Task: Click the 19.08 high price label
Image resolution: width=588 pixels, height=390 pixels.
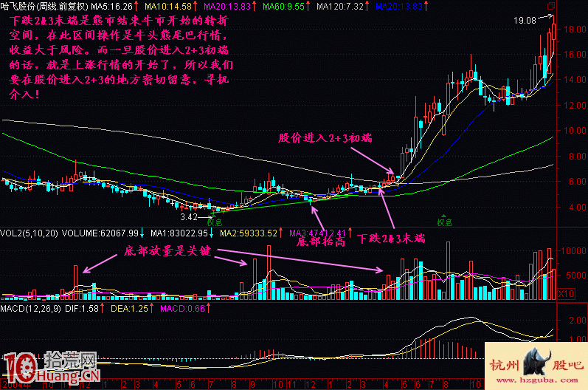Action: click(x=525, y=21)
